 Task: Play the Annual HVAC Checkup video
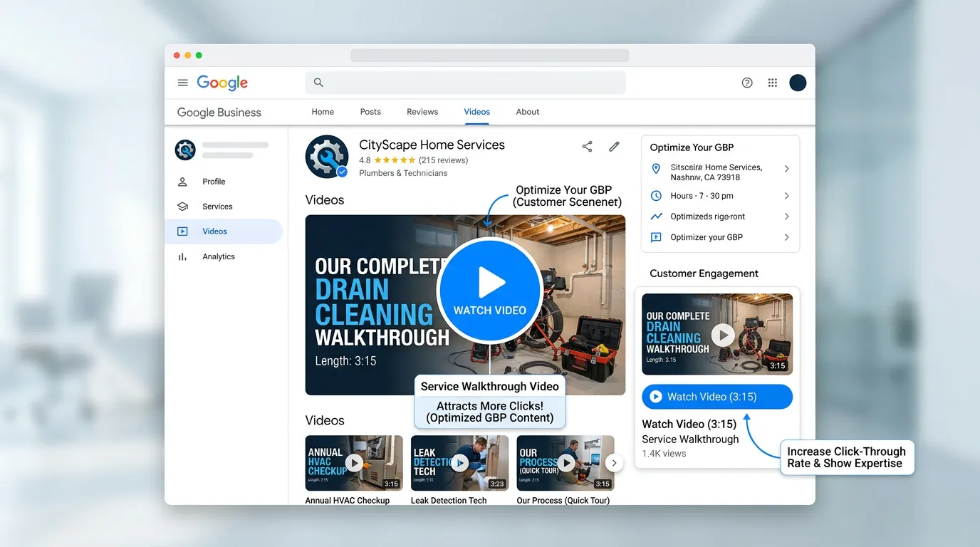(354, 463)
